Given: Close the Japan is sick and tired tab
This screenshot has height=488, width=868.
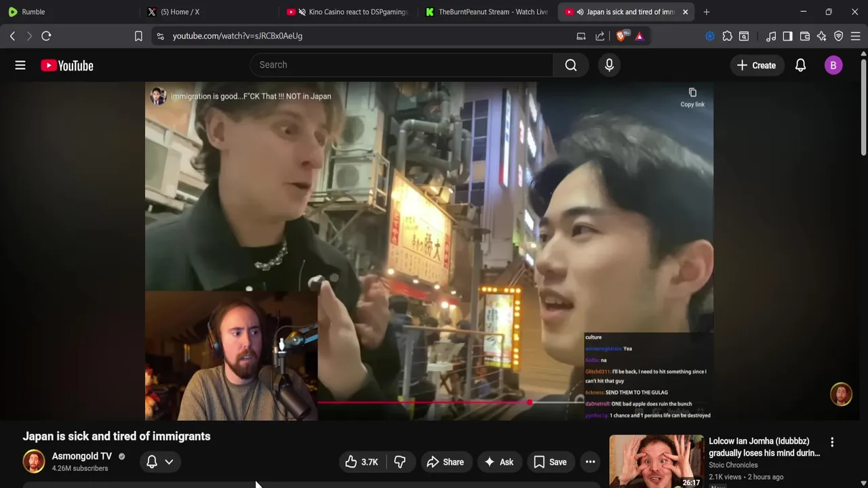Looking at the screenshot, I should tap(685, 12).
